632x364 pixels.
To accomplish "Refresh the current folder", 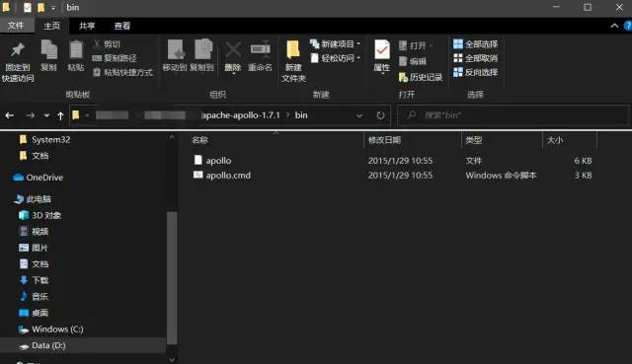I will 380,115.
